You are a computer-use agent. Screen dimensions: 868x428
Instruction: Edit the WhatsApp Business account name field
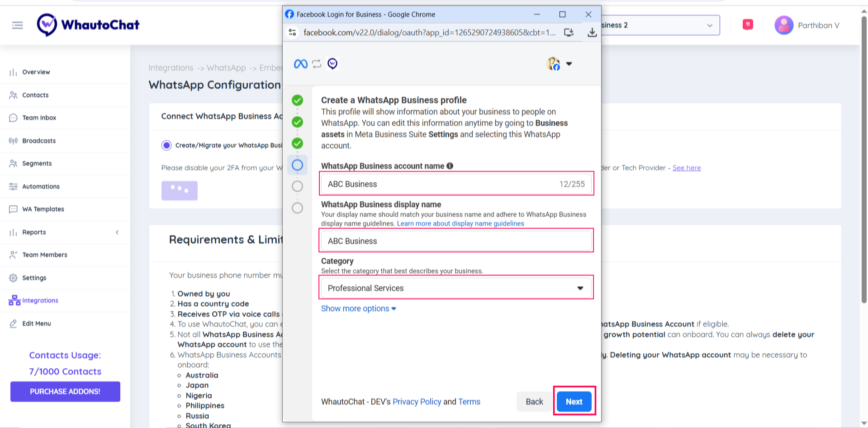click(x=456, y=184)
